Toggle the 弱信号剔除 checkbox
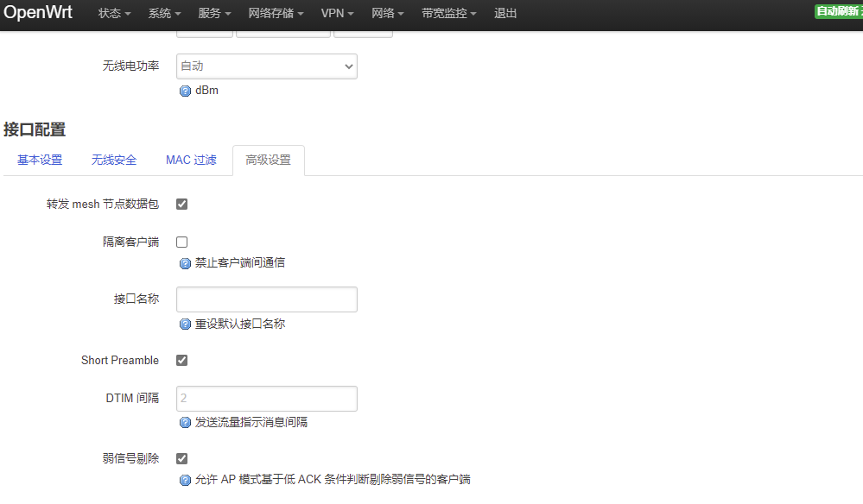Viewport: 863px width, 504px height. 181,458
